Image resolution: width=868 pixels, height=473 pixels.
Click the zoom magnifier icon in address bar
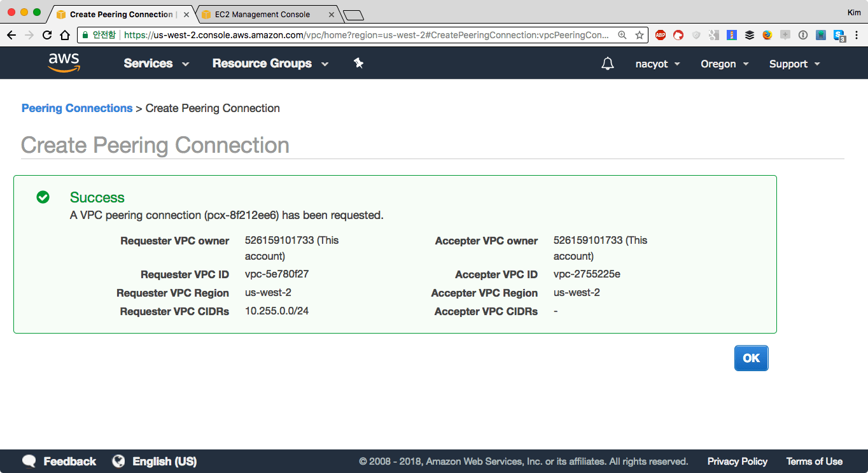point(622,36)
